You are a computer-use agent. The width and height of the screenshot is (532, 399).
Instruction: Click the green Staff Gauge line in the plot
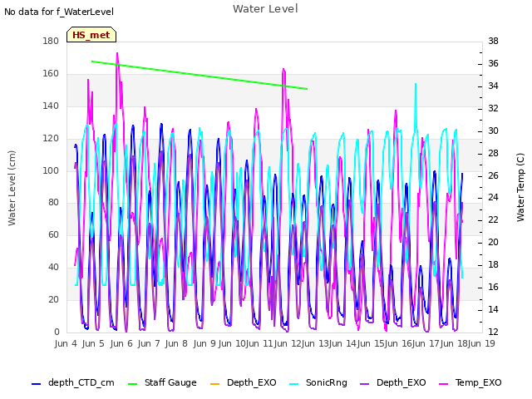click(x=199, y=76)
